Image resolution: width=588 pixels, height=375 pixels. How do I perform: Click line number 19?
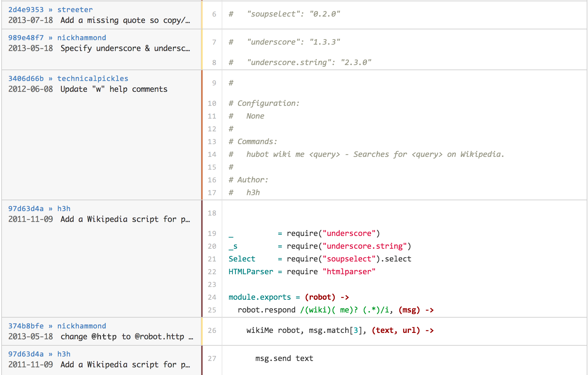pos(212,233)
